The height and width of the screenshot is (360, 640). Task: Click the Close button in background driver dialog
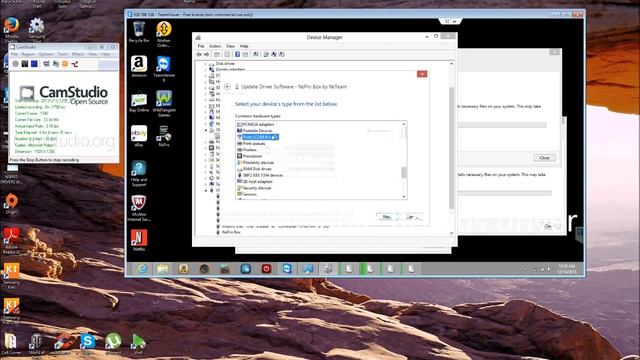[x=544, y=158]
